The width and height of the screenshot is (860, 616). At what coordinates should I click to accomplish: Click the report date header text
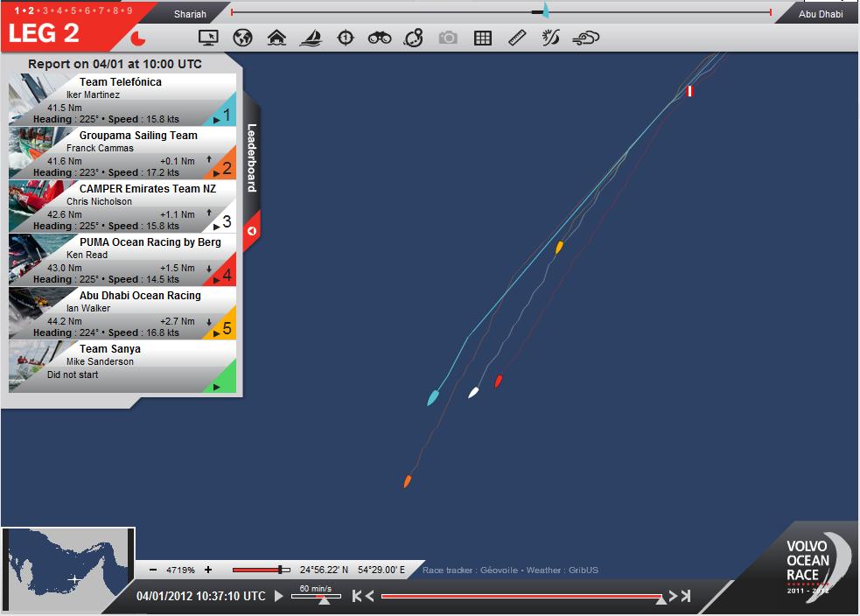[x=115, y=64]
